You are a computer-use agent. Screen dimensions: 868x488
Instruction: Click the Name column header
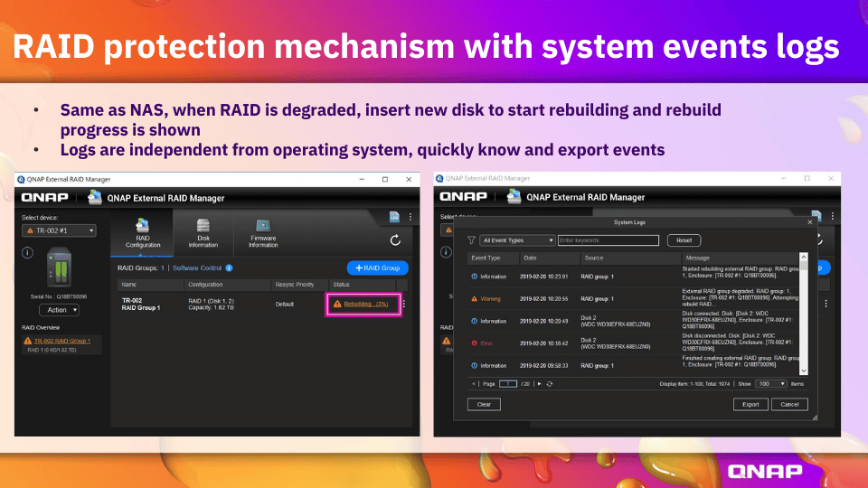(x=151, y=285)
